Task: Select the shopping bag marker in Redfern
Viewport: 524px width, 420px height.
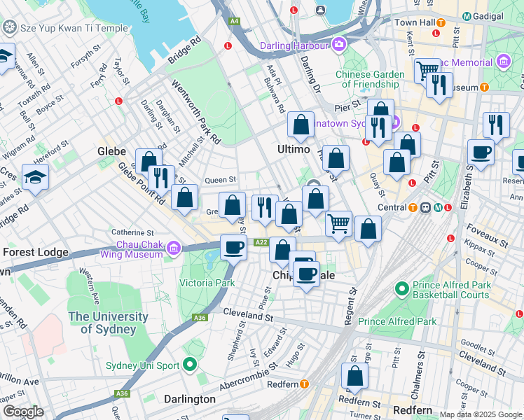Action: (x=355, y=376)
